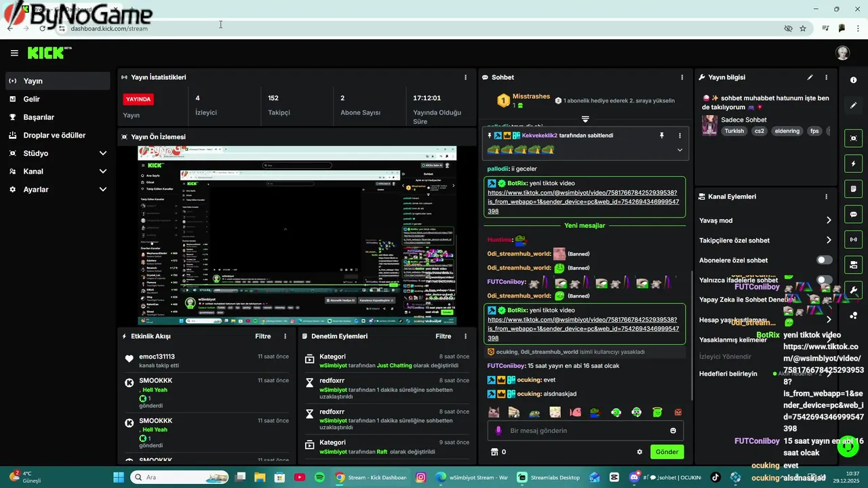Toggle the chat bubble widget in right sidebar
This screenshot has width=868, height=488.
click(x=854, y=214)
